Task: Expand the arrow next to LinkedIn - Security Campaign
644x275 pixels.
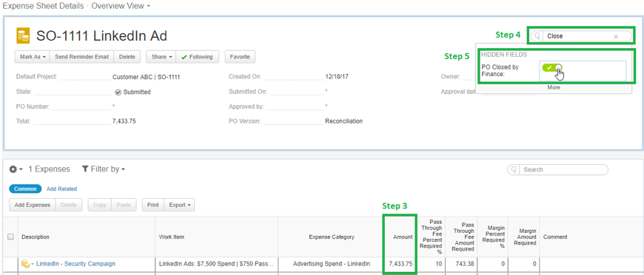Action: click(x=32, y=264)
